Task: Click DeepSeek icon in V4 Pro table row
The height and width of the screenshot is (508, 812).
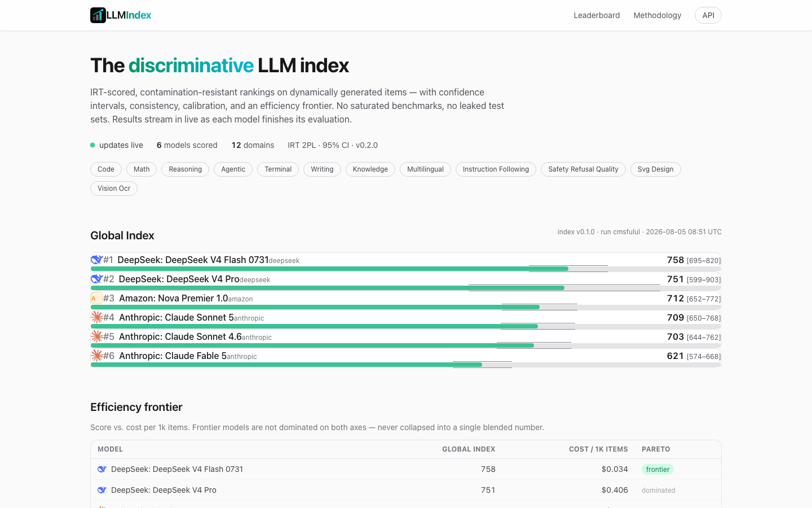Action: coord(102,490)
